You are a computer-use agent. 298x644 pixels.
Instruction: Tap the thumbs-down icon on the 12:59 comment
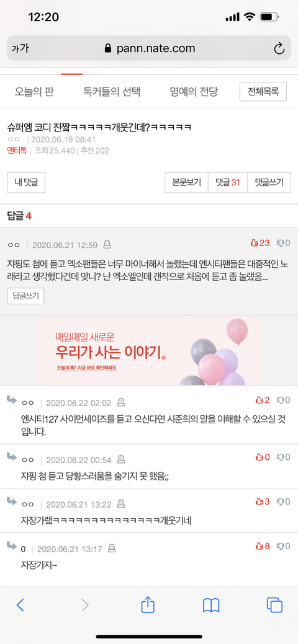pyautogui.click(x=280, y=243)
